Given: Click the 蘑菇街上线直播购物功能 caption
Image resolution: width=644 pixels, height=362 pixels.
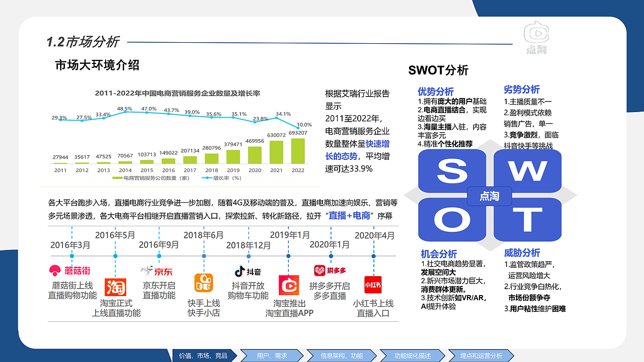Looking at the screenshot, I should click(x=72, y=290).
